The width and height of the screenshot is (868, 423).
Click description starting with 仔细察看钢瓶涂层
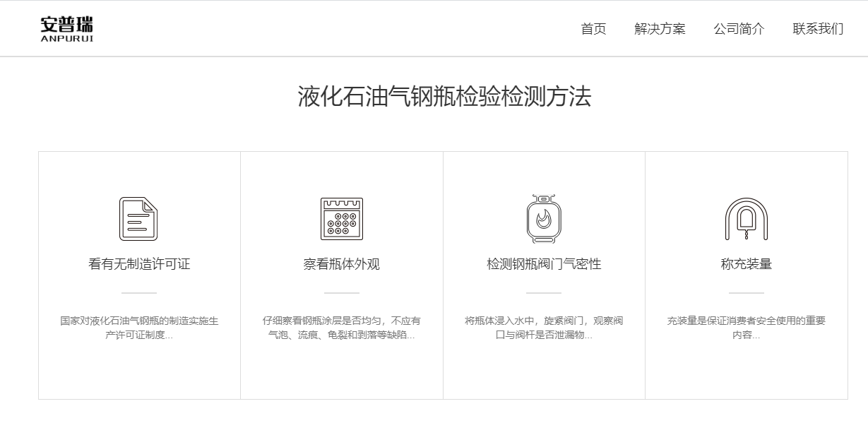[341, 328]
